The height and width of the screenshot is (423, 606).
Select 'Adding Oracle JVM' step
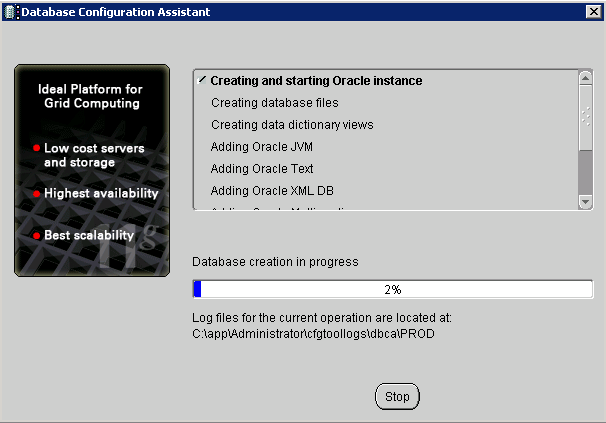262,147
